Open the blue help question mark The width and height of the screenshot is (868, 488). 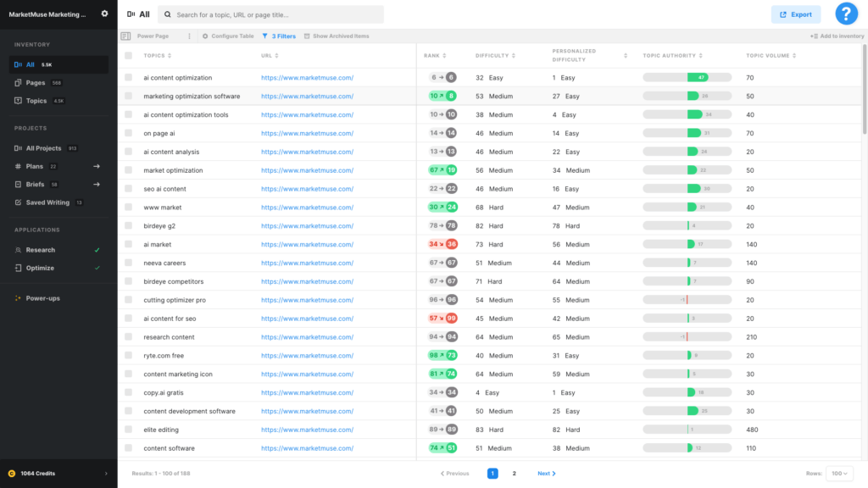[x=846, y=14]
